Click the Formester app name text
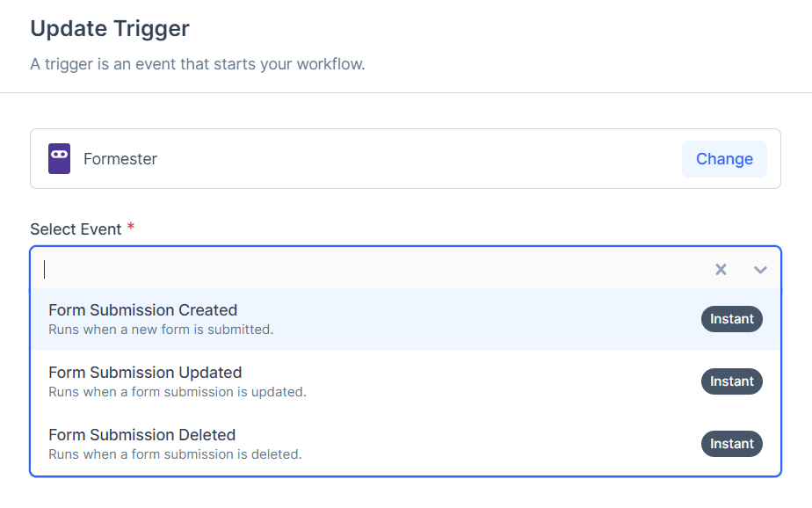Viewport: 812px width, 508px height. (x=120, y=159)
